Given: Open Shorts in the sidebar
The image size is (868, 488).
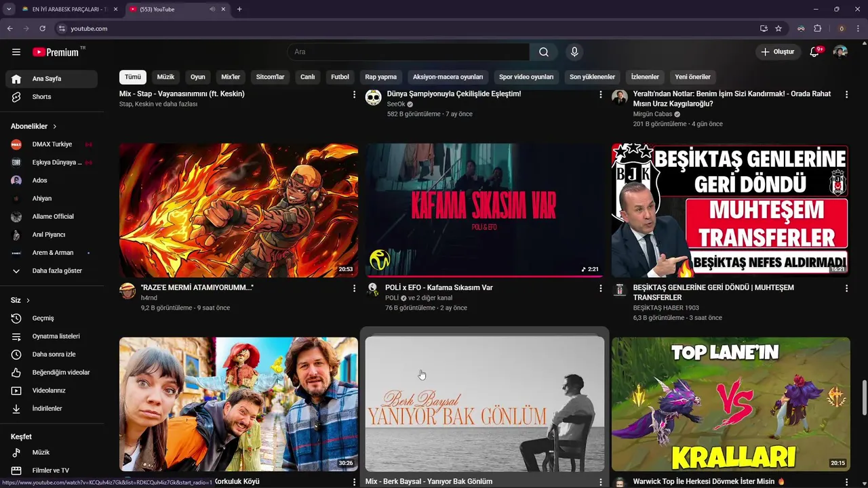Looking at the screenshot, I should point(52,97).
